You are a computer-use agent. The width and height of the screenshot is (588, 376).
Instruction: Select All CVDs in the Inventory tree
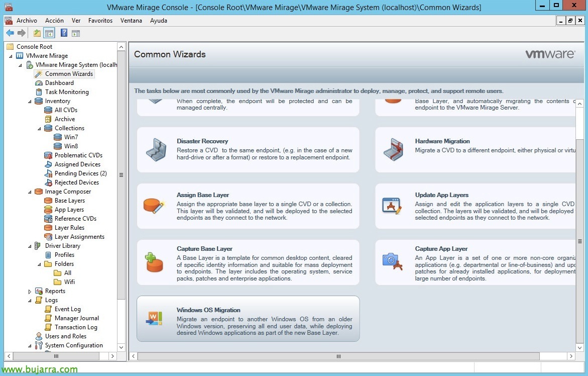[x=66, y=110]
